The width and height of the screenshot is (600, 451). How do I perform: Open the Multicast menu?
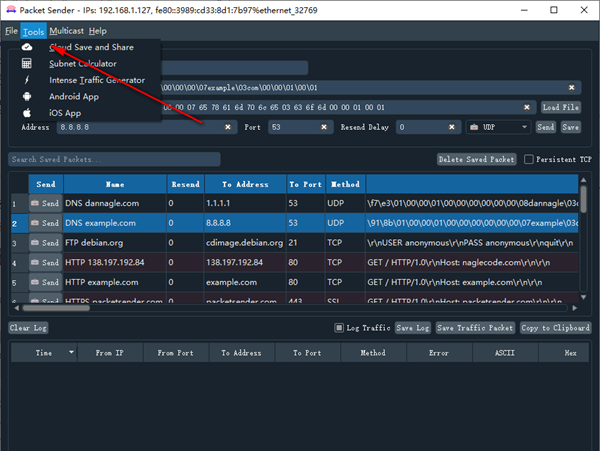tap(66, 31)
